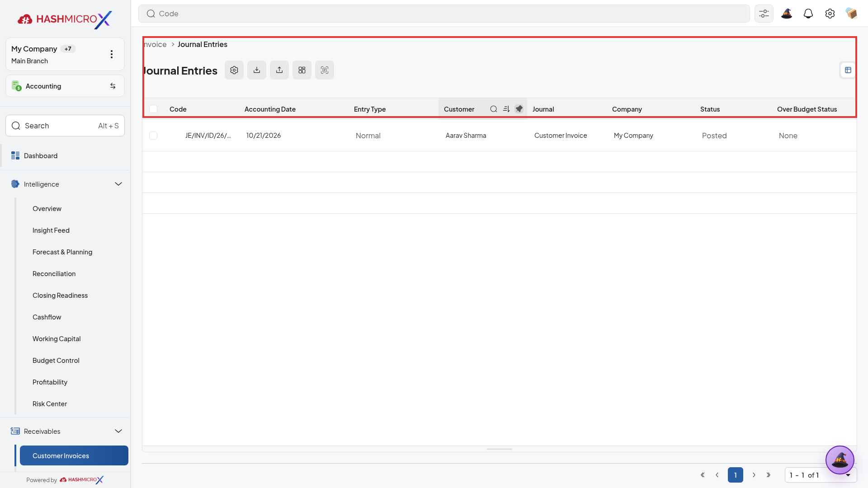Image resolution: width=868 pixels, height=488 pixels.
Task: Open Reconciliation page
Action: (x=54, y=274)
